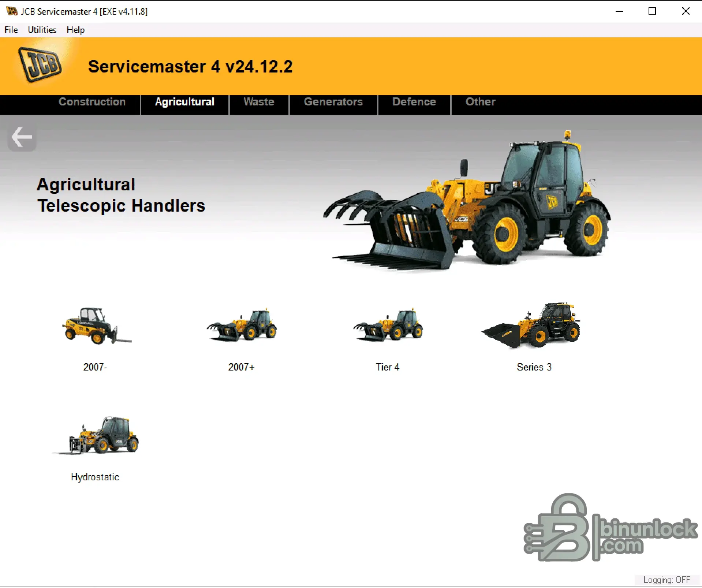This screenshot has width=702, height=588.
Task: Open the File menu
Action: click(11, 30)
